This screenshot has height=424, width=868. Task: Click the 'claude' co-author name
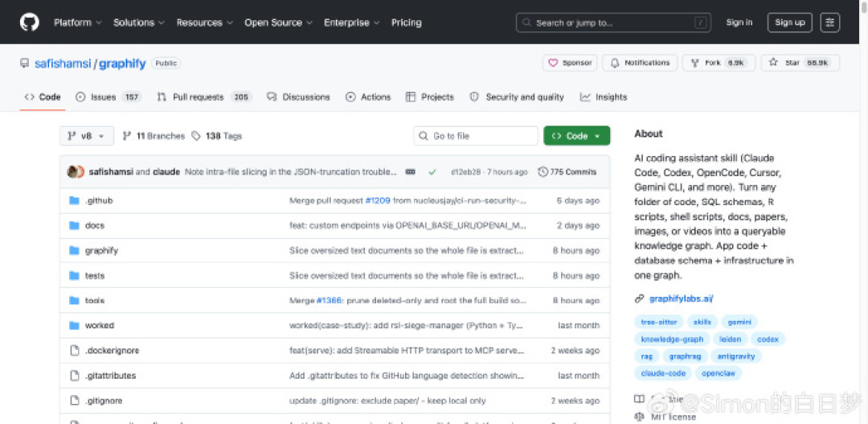tap(166, 172)
